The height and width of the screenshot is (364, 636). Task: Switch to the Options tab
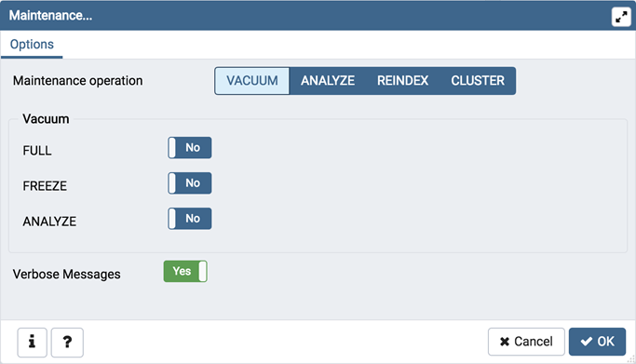(x=32, y=44)
